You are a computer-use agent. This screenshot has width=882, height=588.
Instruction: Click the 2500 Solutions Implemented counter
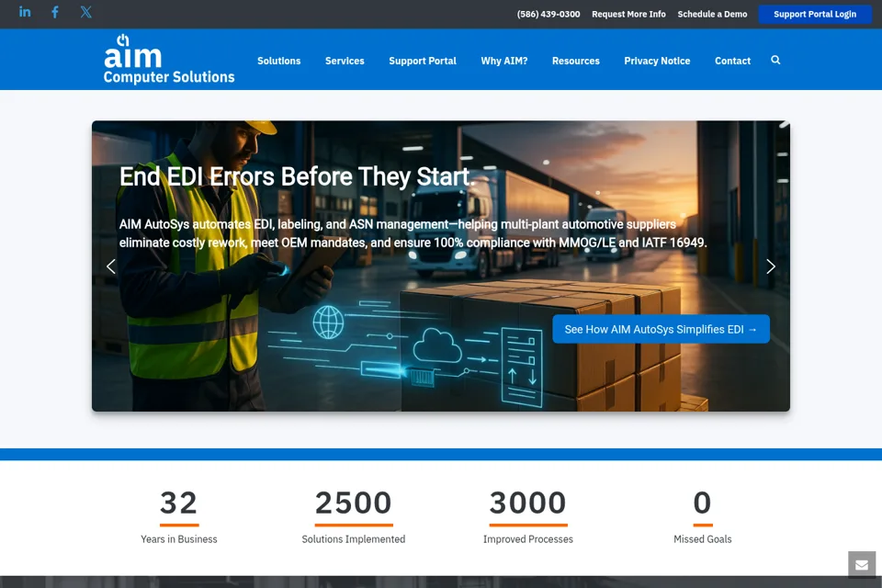(x=353, y=516)
